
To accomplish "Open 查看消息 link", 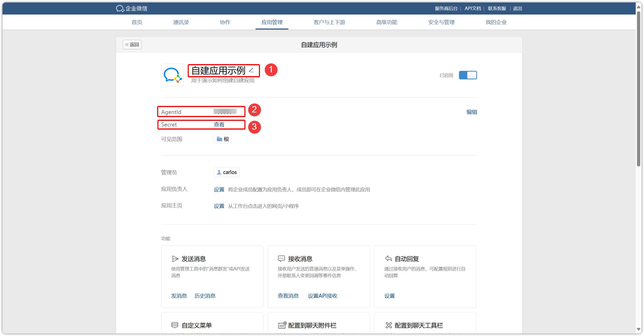I will tap(288, 296).
